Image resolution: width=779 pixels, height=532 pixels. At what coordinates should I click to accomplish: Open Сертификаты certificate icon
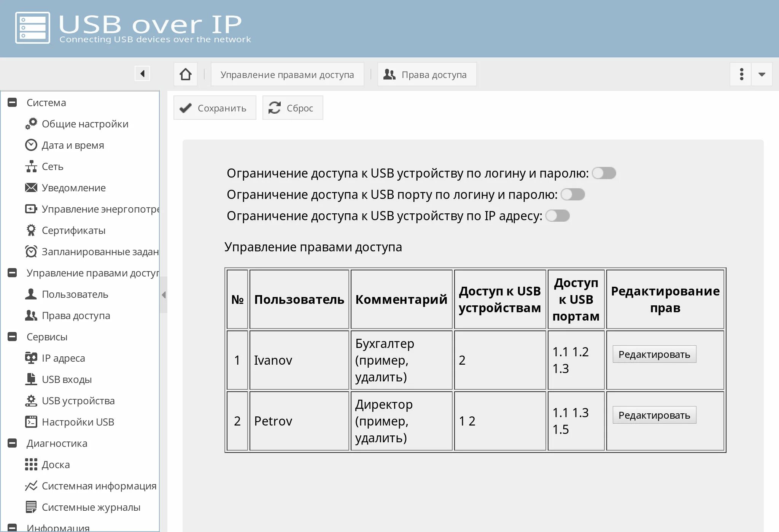pyautogui.click(x=32, y=230)
